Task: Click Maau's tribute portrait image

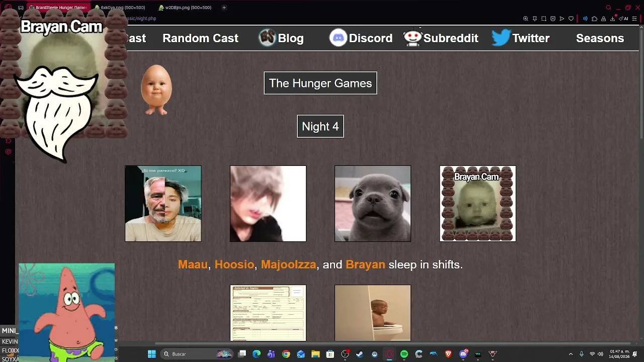Action: pos(163,204)
